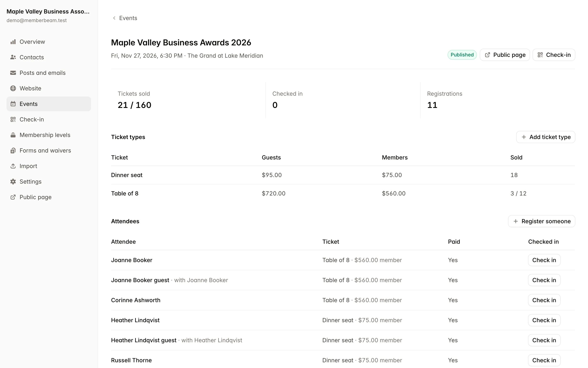Click the Website globe icon
This screenshot has width=588, height=368.
(x=13, y=88)
